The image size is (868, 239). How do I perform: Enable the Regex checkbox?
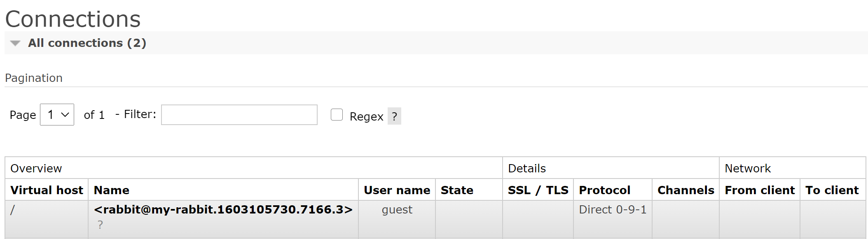click(x=337, y=114)
